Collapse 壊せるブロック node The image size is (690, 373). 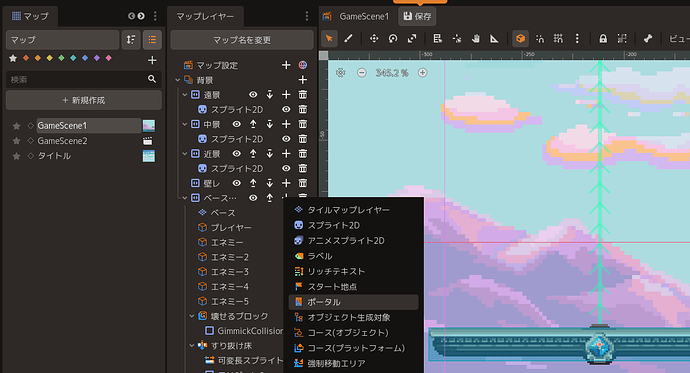[192, 316]
